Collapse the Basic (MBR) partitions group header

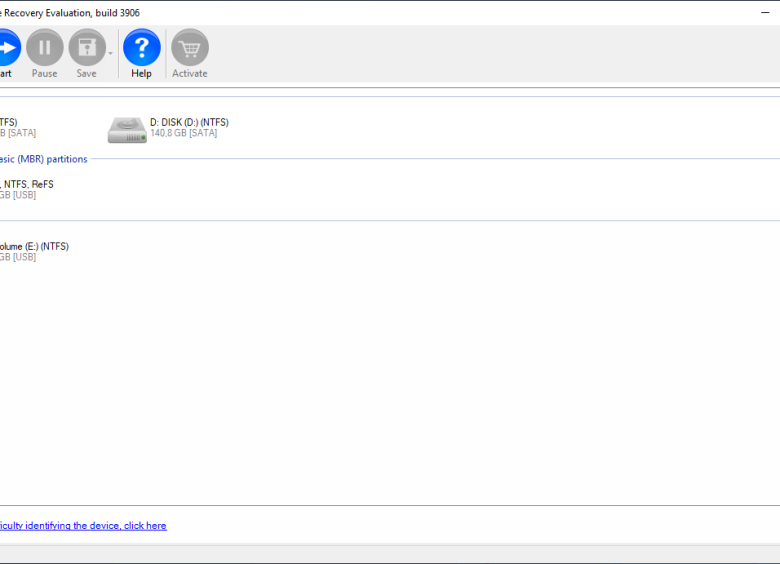coord(43,159)
